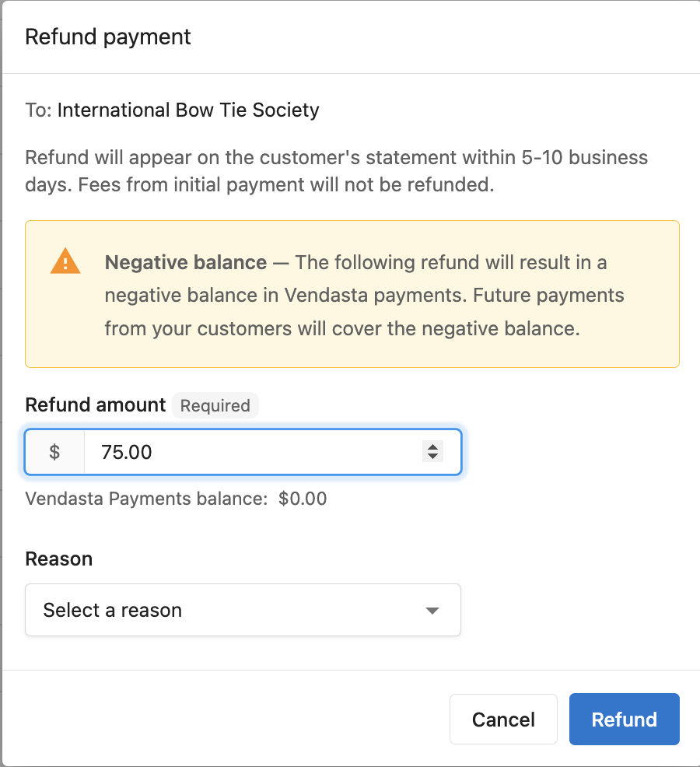This screenshot has height=767, width=700.
Task: Click the $0.00 Vendasta Payments balance value
Action: (303, 499)
